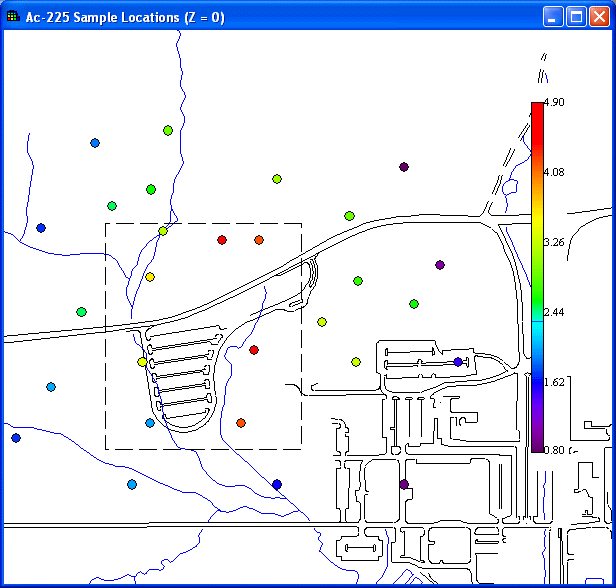Click the Ac-225 Sample Locations title text

tap(123, 16)
